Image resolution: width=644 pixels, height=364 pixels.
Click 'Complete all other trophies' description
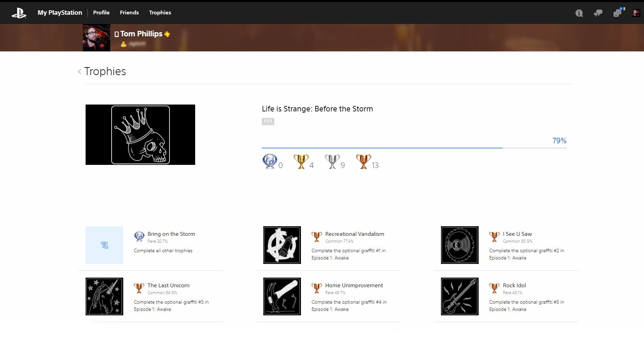click(x=163, y=251)
